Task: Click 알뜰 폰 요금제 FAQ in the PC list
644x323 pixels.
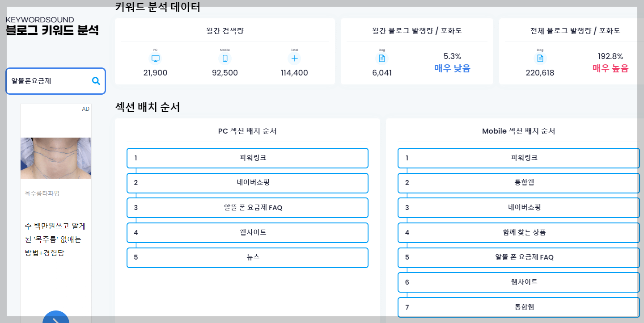Action: [x=247, y=208]
